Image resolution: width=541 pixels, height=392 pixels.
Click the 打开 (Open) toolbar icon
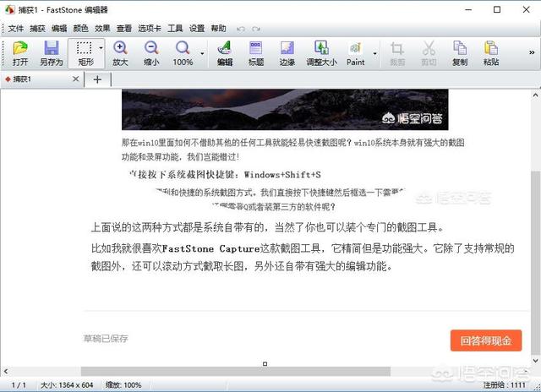point(20,53)
